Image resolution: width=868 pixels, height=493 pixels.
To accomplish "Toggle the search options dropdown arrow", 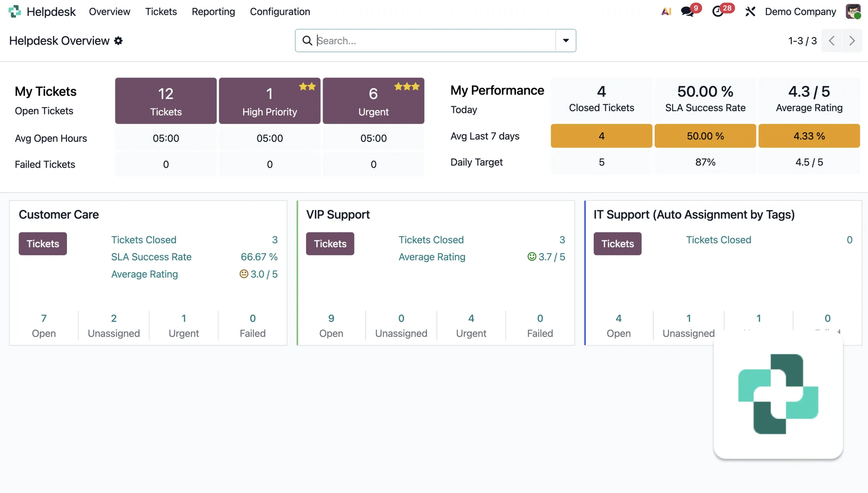I will point(566,41).
